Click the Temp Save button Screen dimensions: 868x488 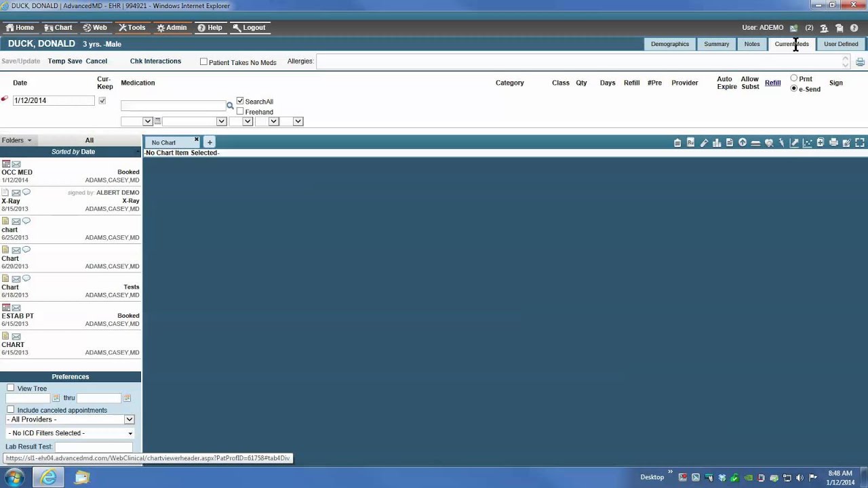point(65,61)
